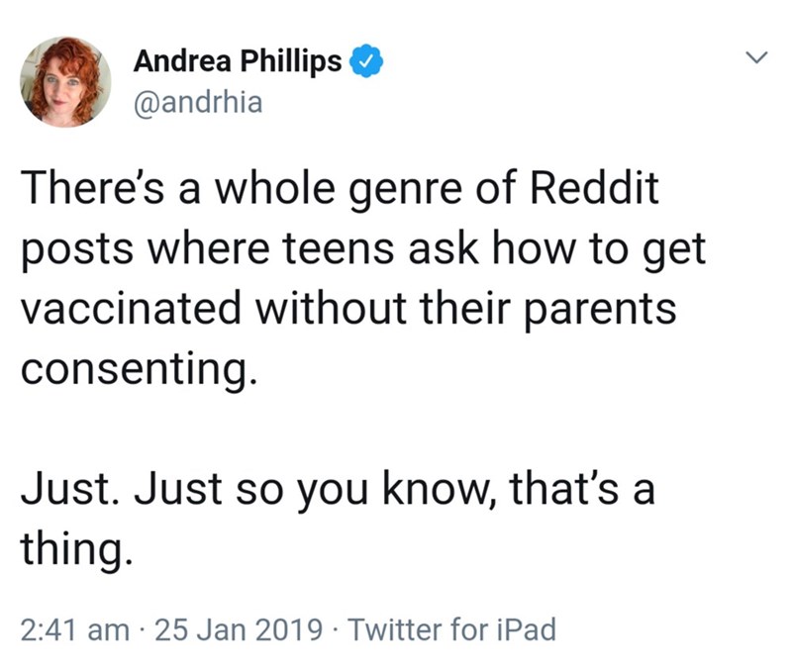The image size is (792, 672).
Task: Open Andrea Phillips' profile picture
Action: point(66,81)
